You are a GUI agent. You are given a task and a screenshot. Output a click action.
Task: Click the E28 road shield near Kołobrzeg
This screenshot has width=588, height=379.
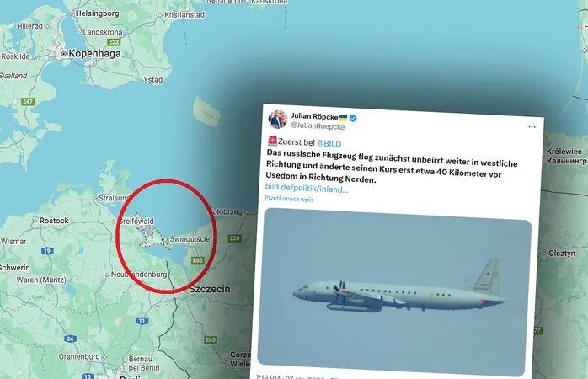235,238
